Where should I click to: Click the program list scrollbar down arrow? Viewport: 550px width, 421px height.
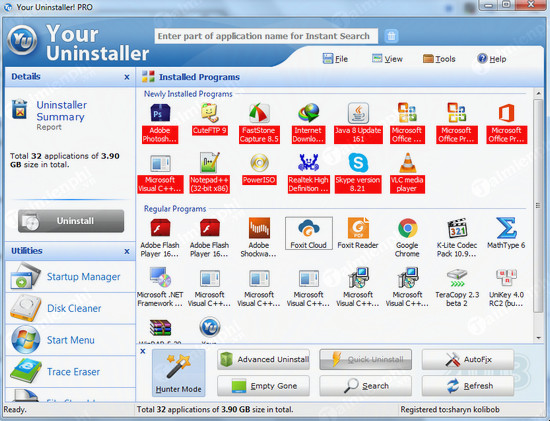[x=538, y=338]
